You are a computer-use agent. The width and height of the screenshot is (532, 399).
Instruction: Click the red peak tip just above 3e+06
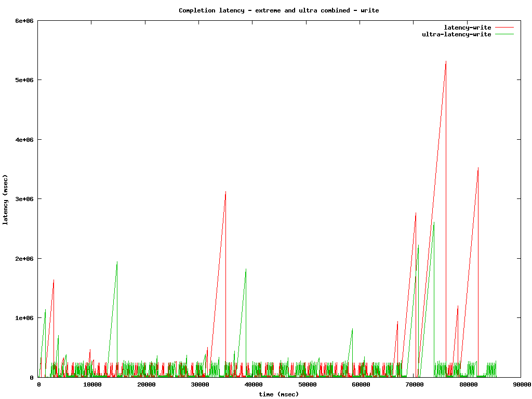tap(225, 192)
